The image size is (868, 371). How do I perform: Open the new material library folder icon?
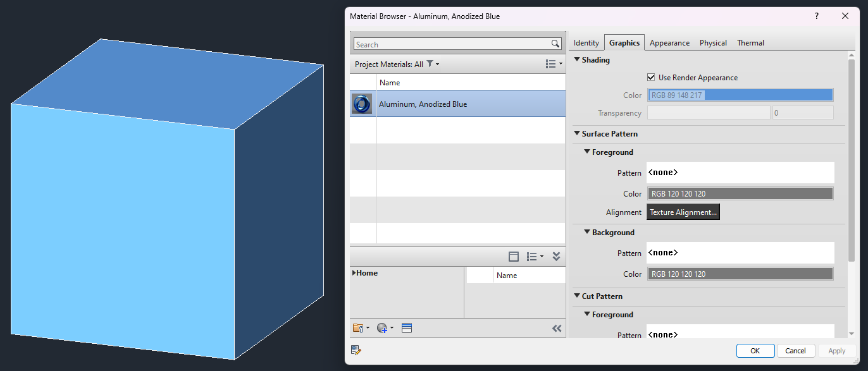coord(358,327)
